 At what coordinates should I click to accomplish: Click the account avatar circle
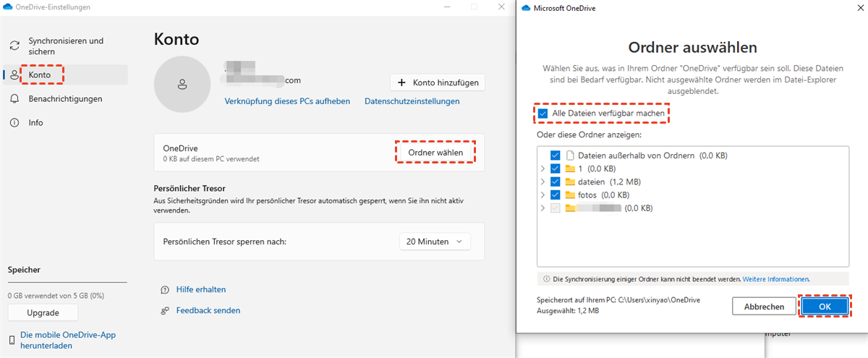coord(182,85)
